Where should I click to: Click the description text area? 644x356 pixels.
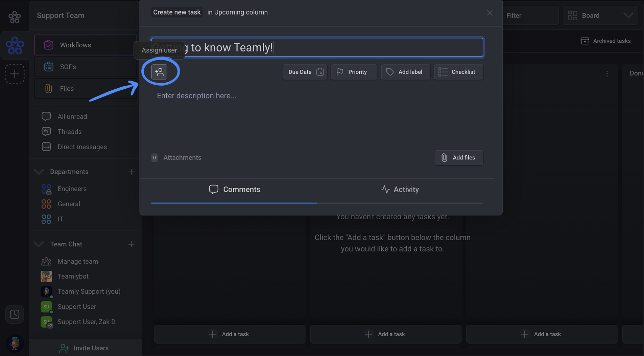pos(317,115)
